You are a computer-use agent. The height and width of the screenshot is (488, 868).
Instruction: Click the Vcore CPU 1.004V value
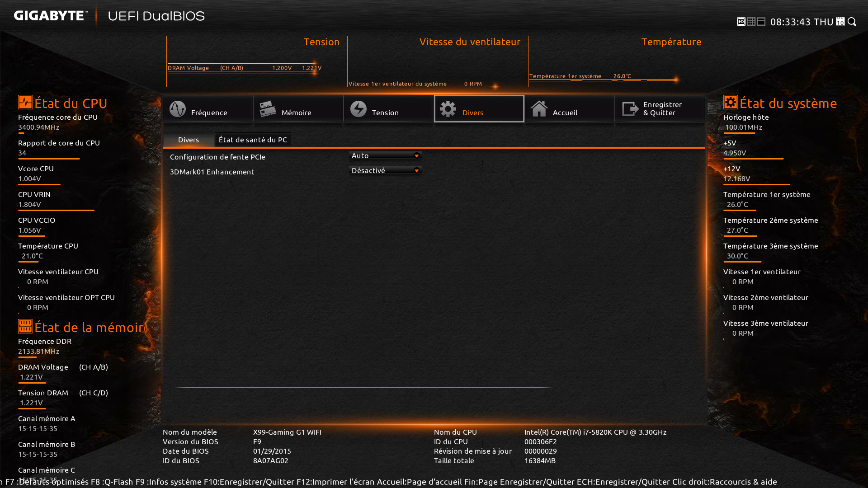pyautogui.click(x=29, y=179)
